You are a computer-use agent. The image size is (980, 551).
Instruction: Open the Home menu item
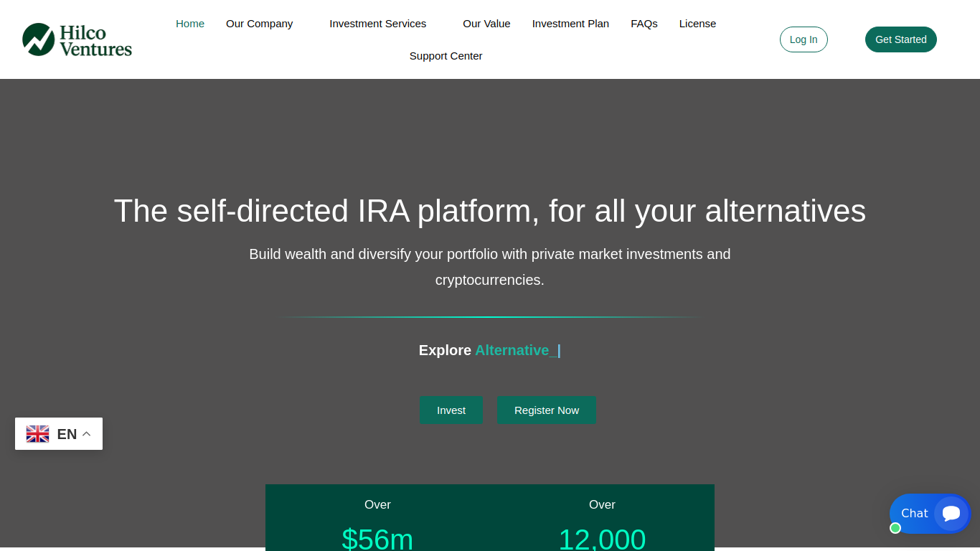tap(190, 24)
